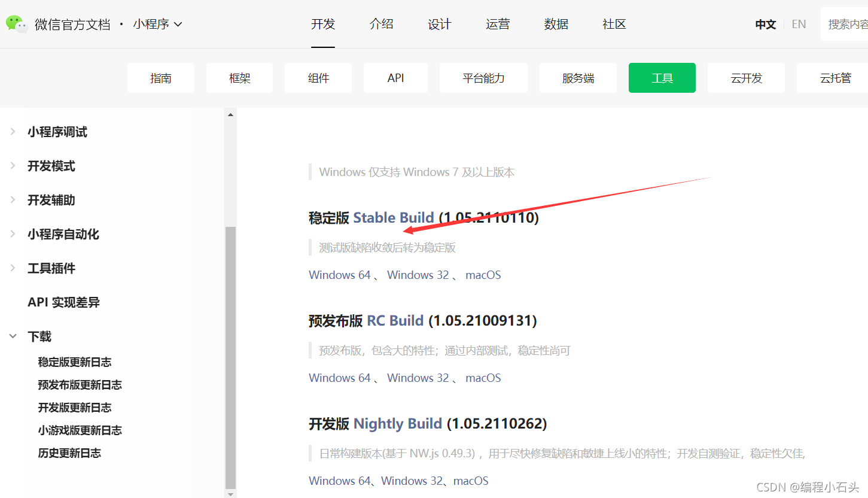This screenshot has width=868, height=498.
Task: Download RC Build Windows 64
Action: [340, 378]
